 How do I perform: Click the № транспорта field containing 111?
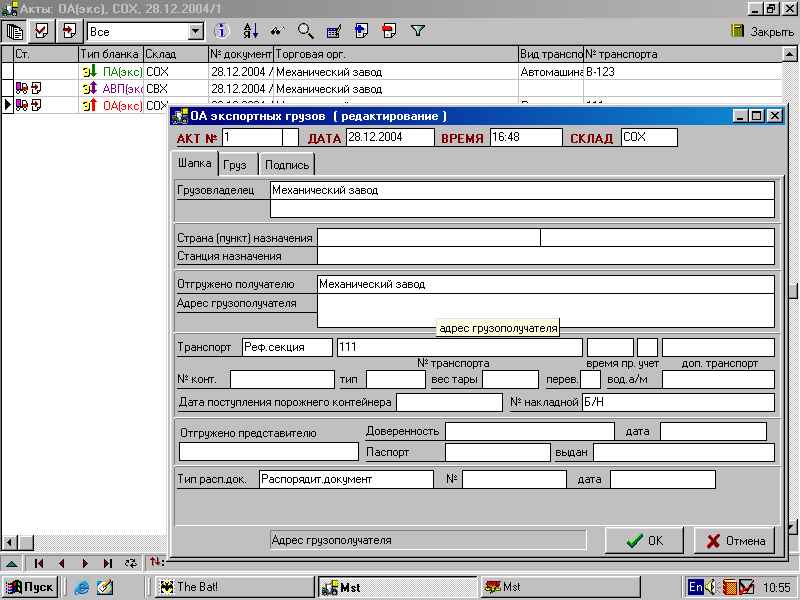[459, 347]
